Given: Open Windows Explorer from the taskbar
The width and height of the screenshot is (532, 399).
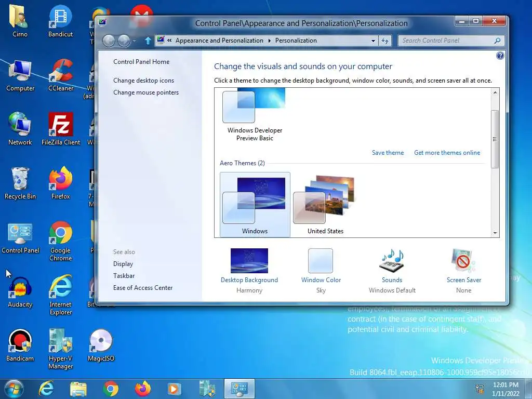Looking at the screenshot, I should [78, 389].
